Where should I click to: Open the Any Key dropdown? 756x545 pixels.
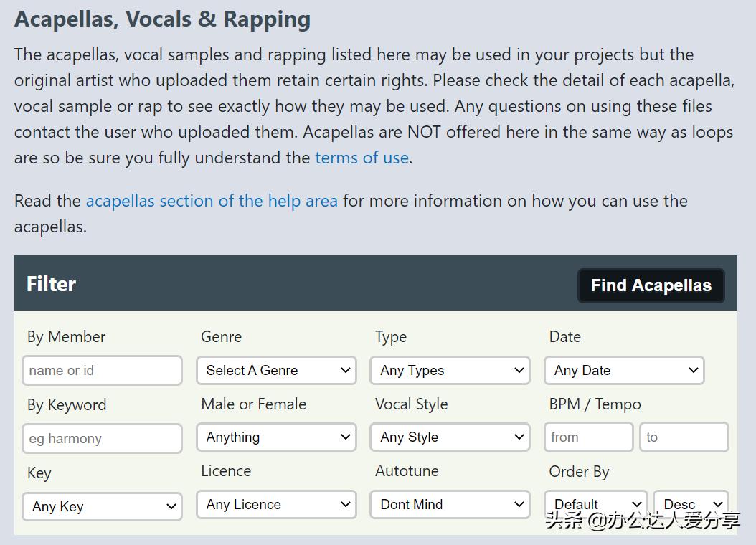(102, 506)
